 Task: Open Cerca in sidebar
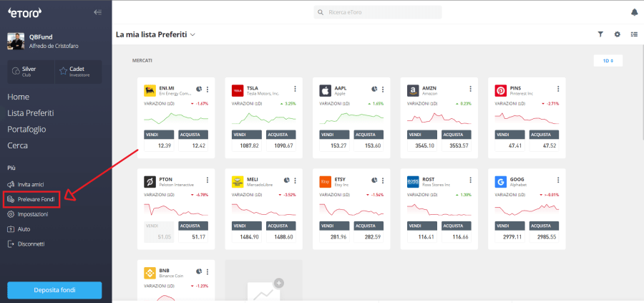coord(18,145)
